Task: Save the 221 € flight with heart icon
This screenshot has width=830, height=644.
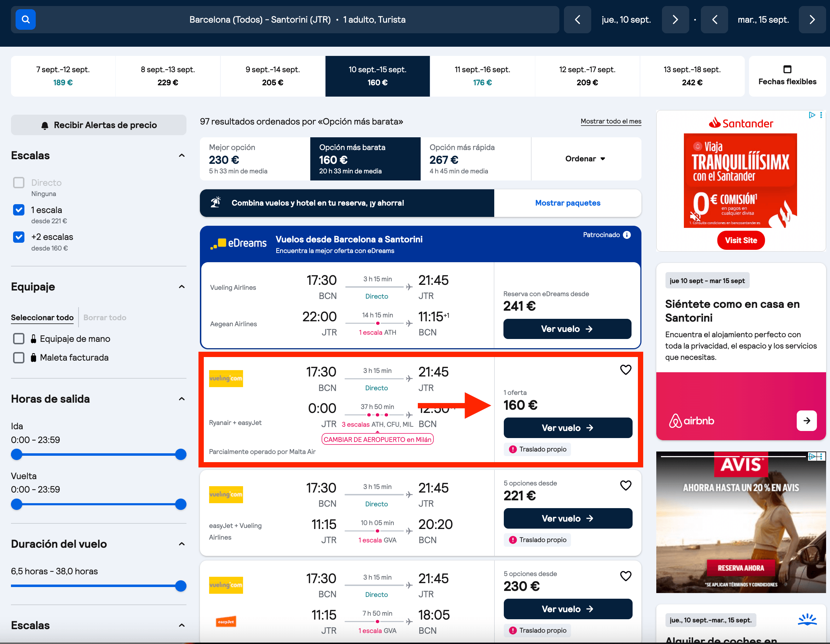Action: click(x=626, y=485)
